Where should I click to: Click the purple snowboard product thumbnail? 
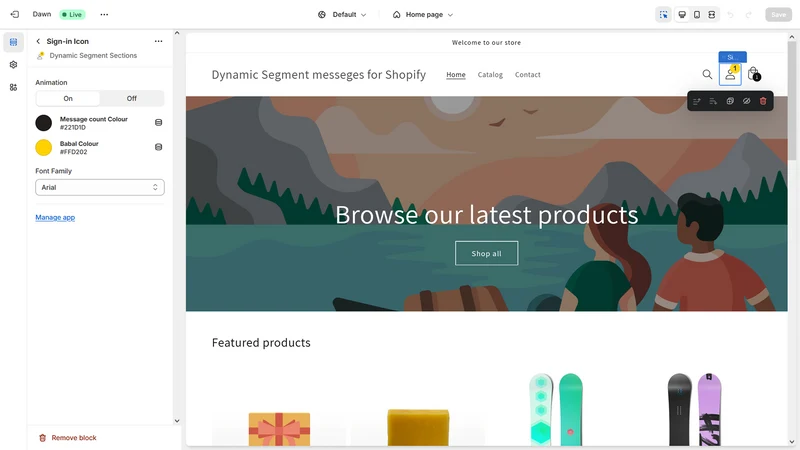(694, 409)
